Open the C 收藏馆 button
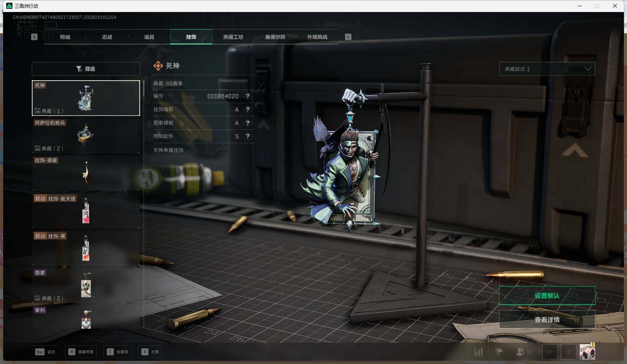Screen dimensions: 627x364 118,352
